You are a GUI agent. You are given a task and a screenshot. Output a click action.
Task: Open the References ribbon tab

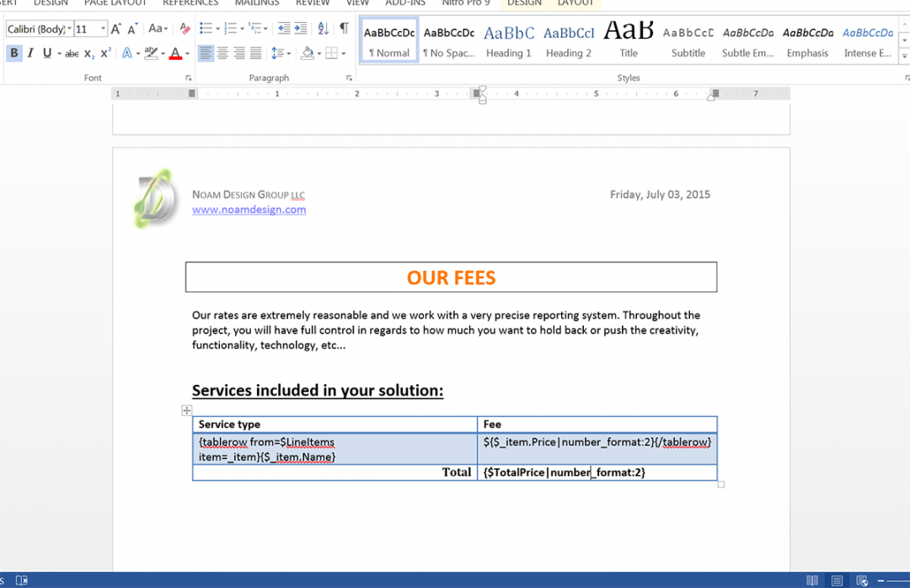pos(190,3)
